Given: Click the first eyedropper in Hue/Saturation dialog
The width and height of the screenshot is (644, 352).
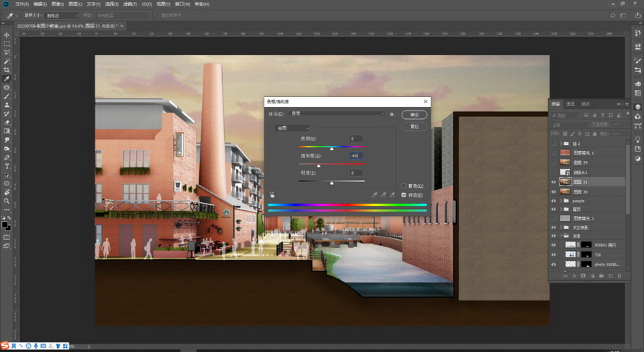Looking at the screenshot, I should pos(374,195).
